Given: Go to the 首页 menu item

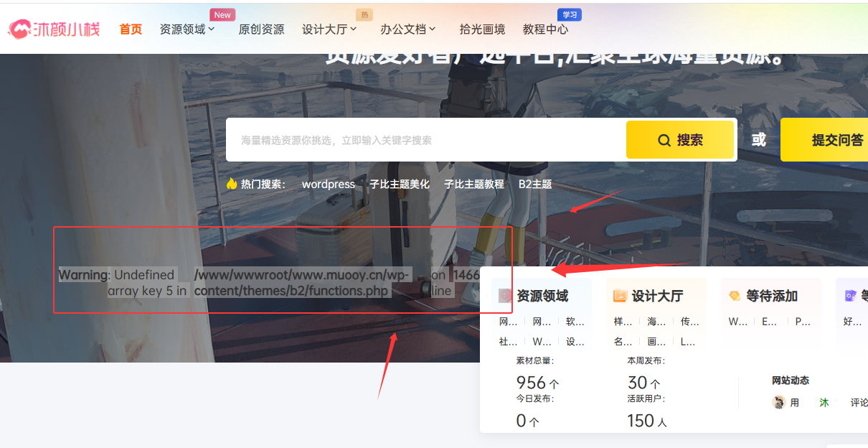Looking at the screenshot, I should pyautogui.click(x=131, y=29).
